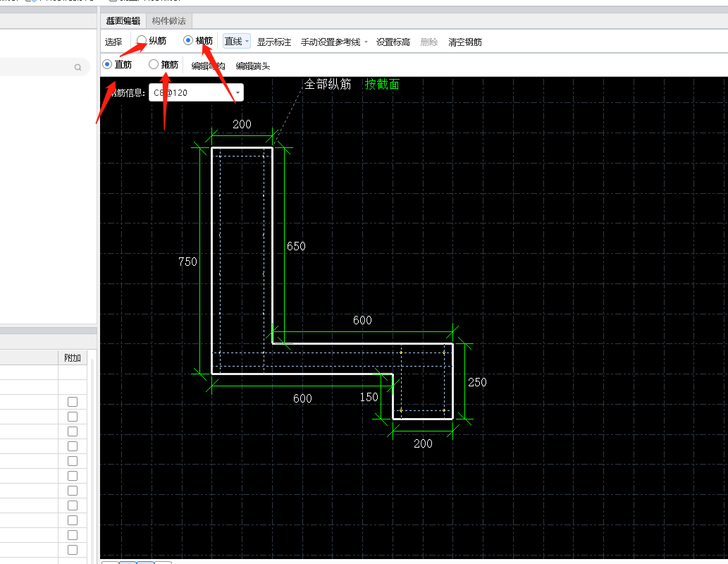
Task: Click the 选择 tool in toolbar
Action: pyautogui.click(x=113, y=42)
